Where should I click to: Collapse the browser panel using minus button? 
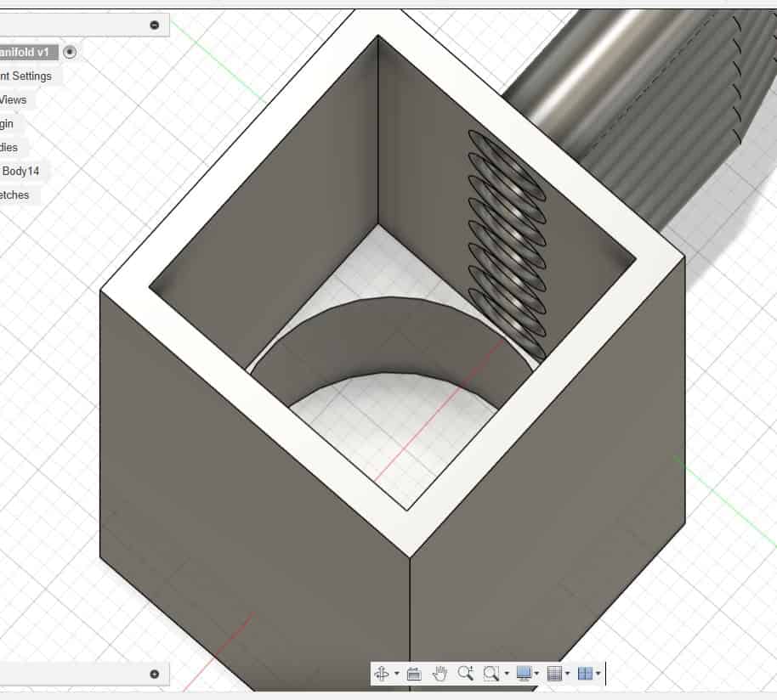click(155, 25)
